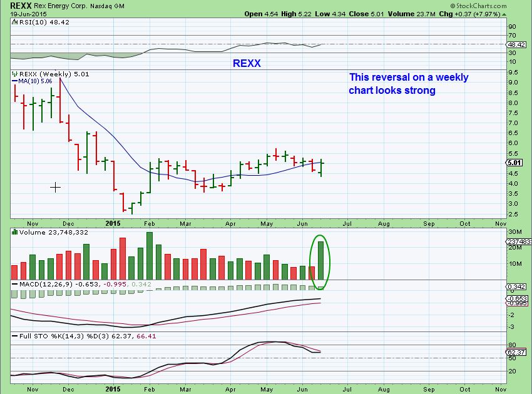Select the REXX ticker symbol in the header
The height and width of the screenshot is (394, 532).
tap(21, 6)
